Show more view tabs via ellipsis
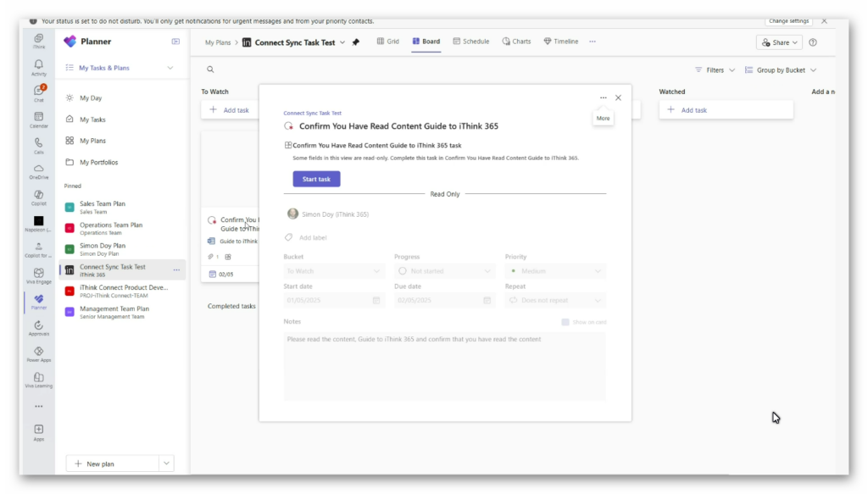 (593, 42)
